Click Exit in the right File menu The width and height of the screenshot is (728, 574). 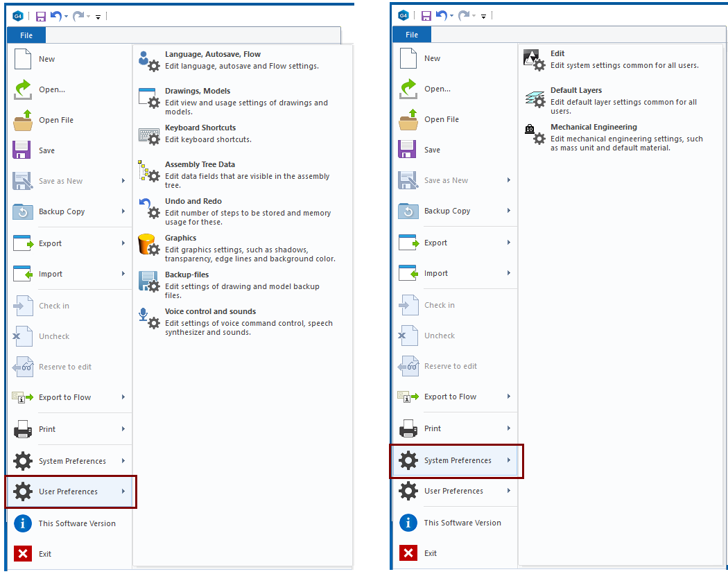pyautogui.click(x=431, y=553)
